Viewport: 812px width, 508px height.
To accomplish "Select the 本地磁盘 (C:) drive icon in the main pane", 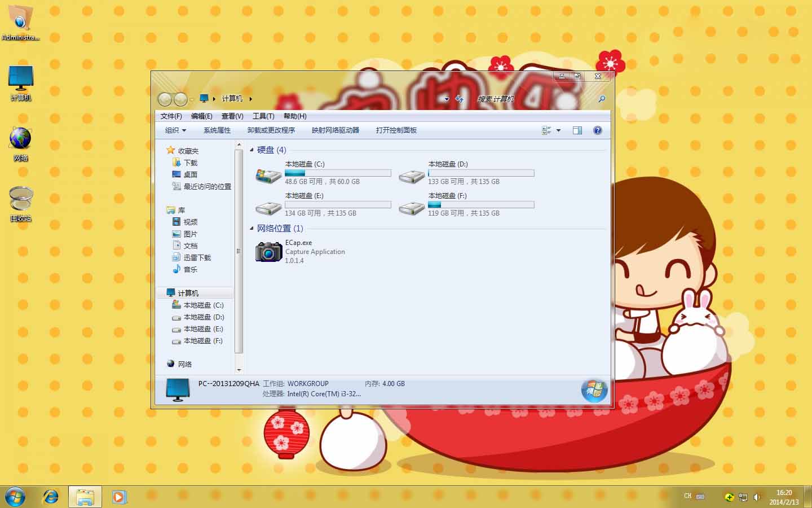I will (x=268, y=176).
